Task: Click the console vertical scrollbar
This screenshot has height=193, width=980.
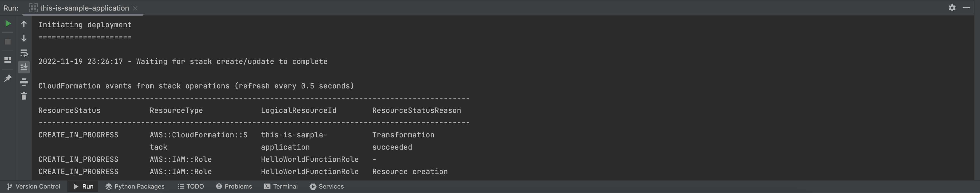Action: point(977,98)
